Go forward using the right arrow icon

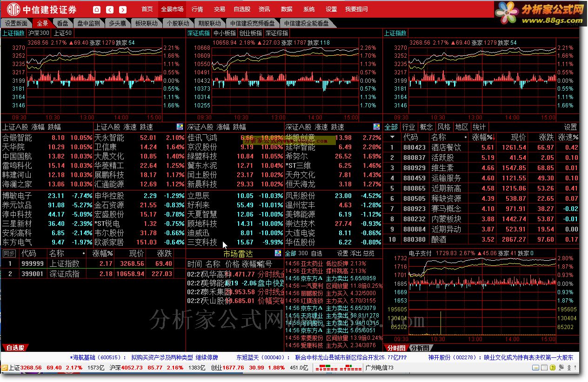[x=123, y=9]
